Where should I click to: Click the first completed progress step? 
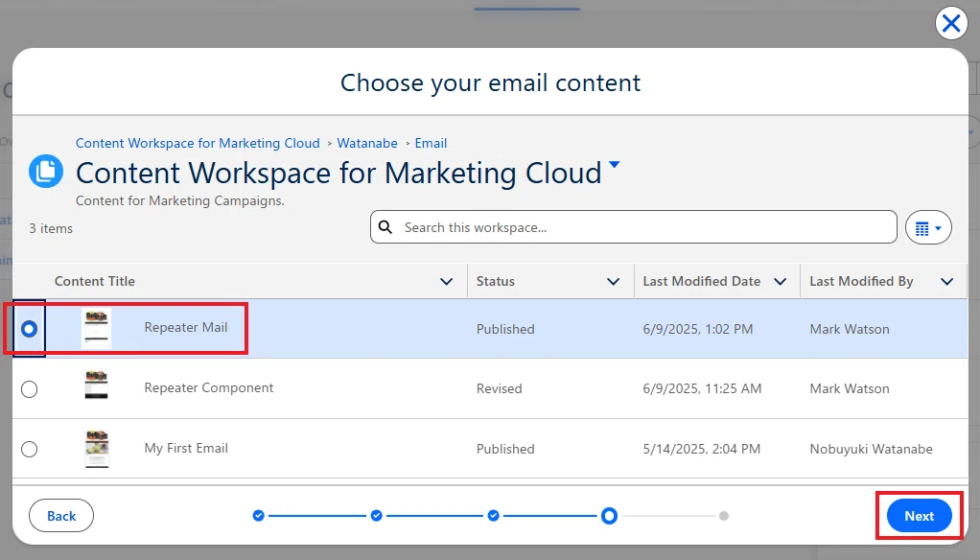tap(258, 516)
